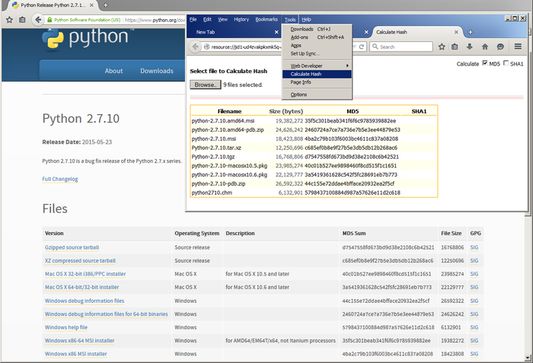The image size is (533, 363).
Task: Click the SIG link in the Windows help file row
Action: coord(474,327)
